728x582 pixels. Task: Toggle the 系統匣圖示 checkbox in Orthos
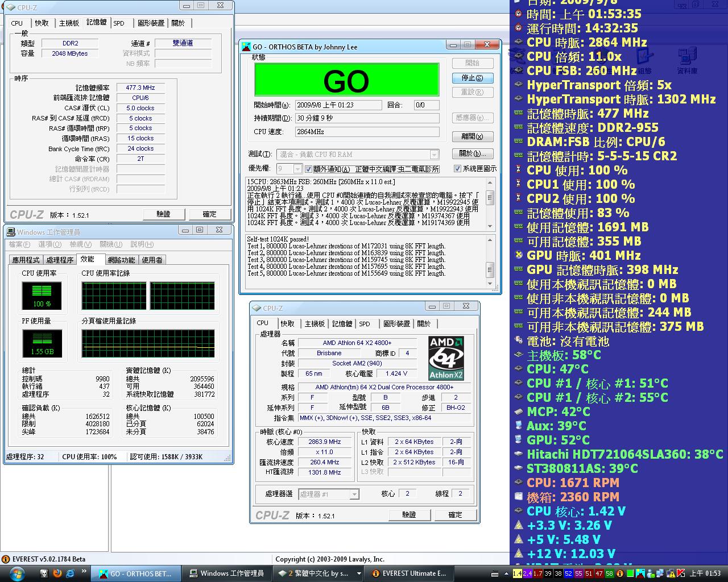[x=457, y=169]
